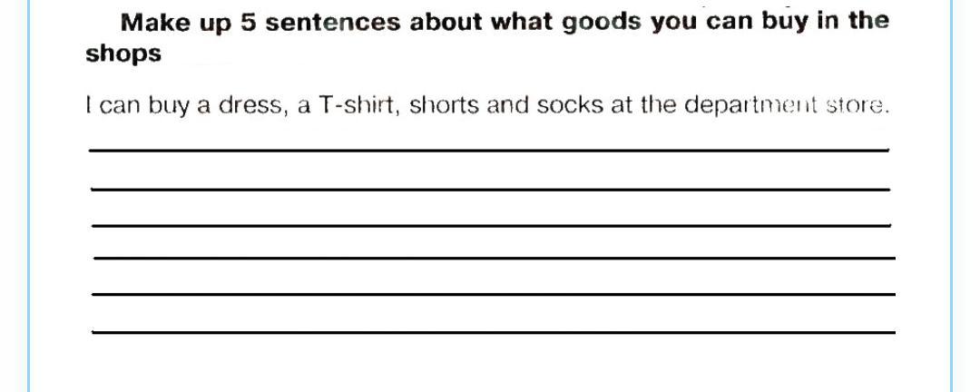Click the sixth, bottom blank writing line
Image resolution: width=980 pixels, height=392 pixels.
point(494,332)
